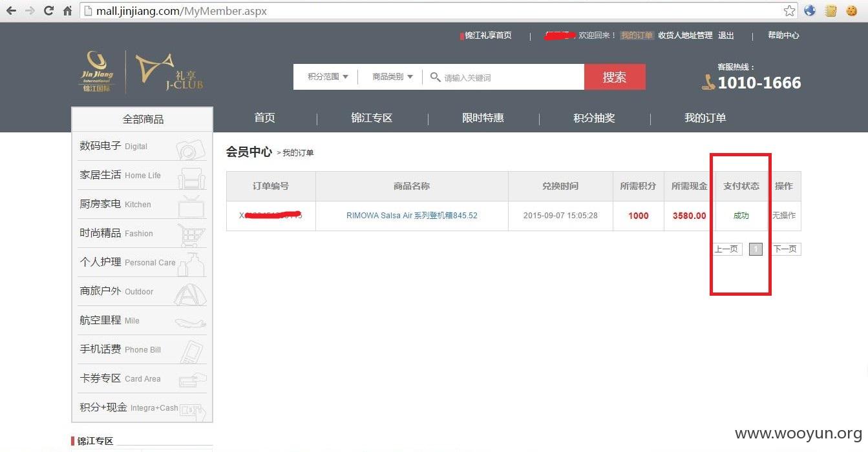
Task: Open the globe extension icon
Action: pyautogui.click(x=810, y=11)
